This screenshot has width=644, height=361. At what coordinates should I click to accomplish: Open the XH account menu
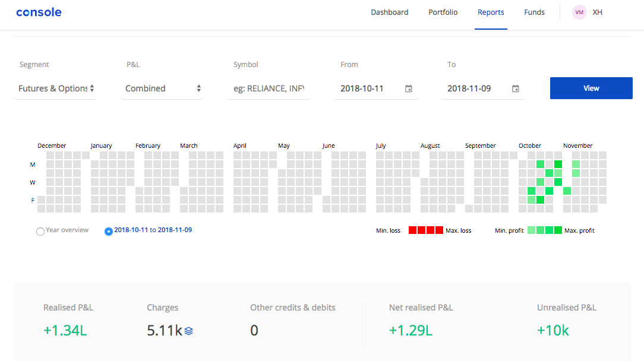pyautogui.click(x=598, y=12)
